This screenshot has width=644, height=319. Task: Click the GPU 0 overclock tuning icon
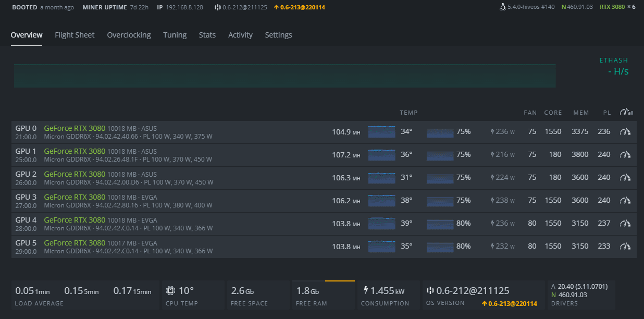pyautogui.click(x=625, y=132)
